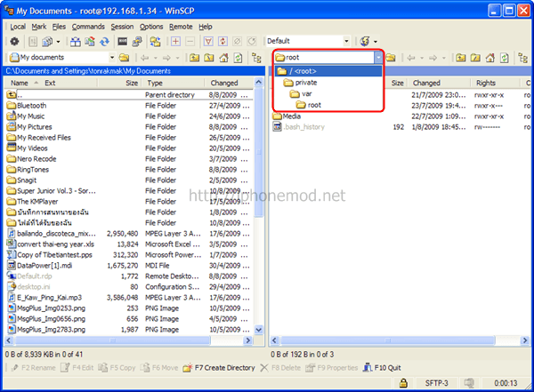Viewport: 534px width, 392px height.
Task: Click local panel horizontal scrollbar left arrow
Action: [9, 340]
